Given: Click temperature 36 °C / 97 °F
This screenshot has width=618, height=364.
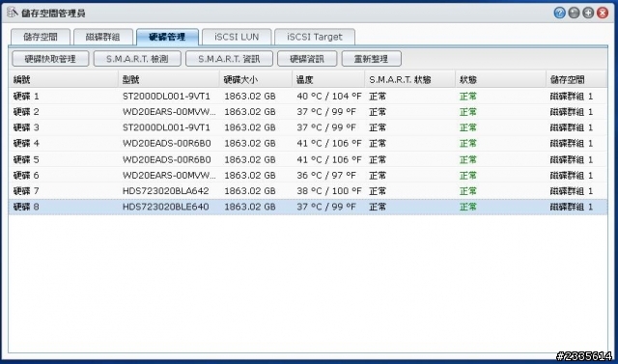Looking at the screenshot, I should tap(326, 176).
